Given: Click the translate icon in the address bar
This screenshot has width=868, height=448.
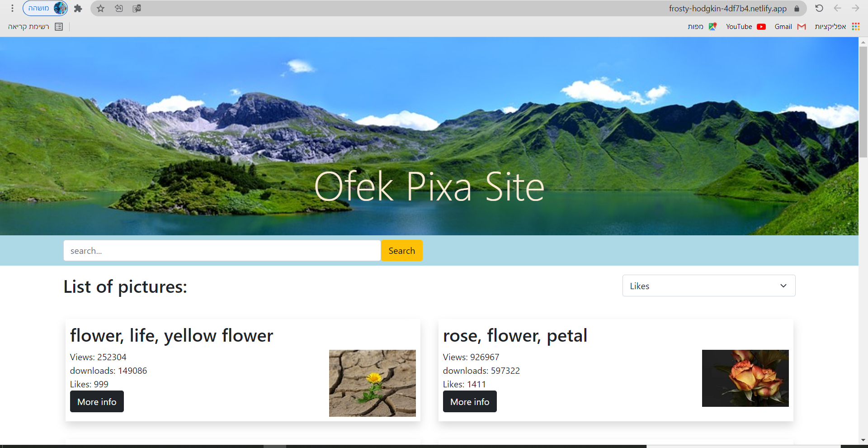Looking at the screenshot, I should (x=137, y=8).
